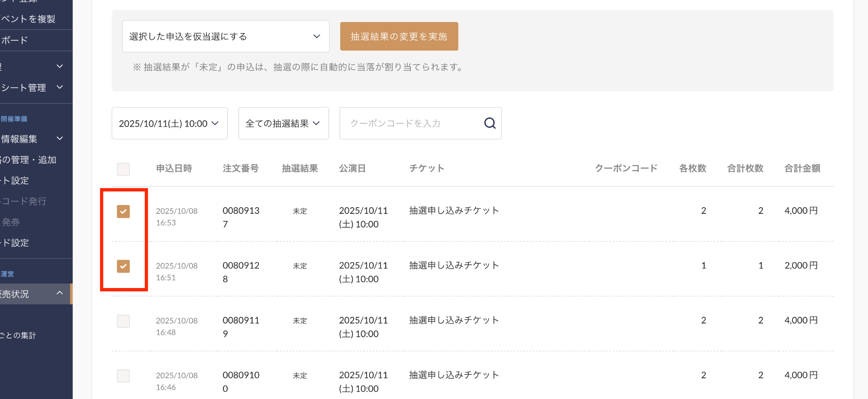Open the 2025/10/11(土) 10:00 date dropdown
868x399 pixels.
tap(170, 123)
